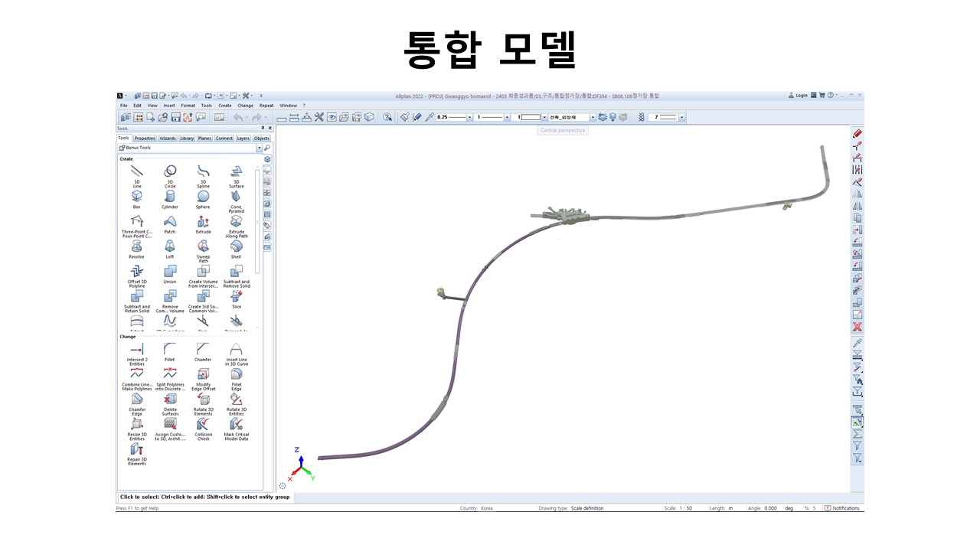Screen dimensions: 980x551
Task: Select the Subtract and Remove Solid tool
Action: pyautogui.click(x=237, y=276)
